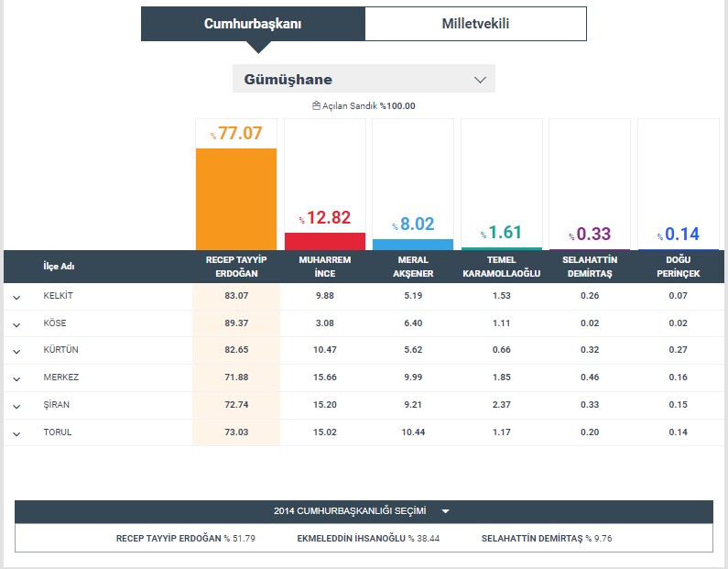Viewport: 728px width, 569px height.
Task: Click the Doğu Perinçek column header
Action: point(678,267)
